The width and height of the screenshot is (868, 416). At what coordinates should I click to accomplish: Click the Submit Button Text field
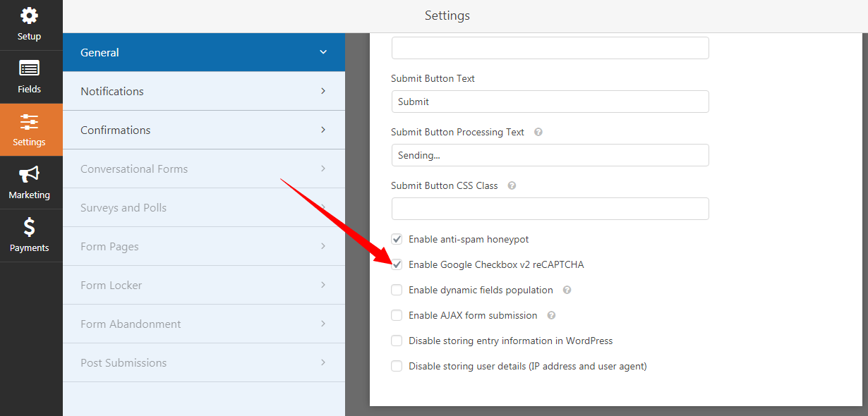click(x=550, y=102)
